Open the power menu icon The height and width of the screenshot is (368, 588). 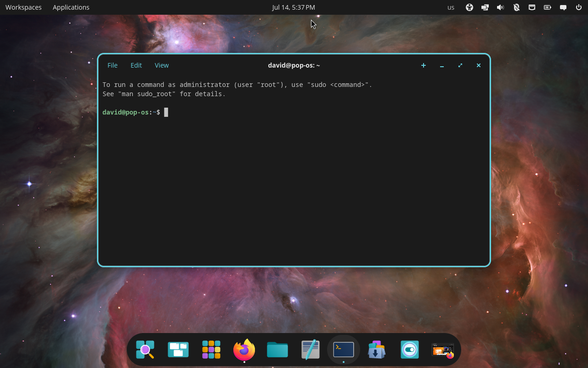(579, 7)
